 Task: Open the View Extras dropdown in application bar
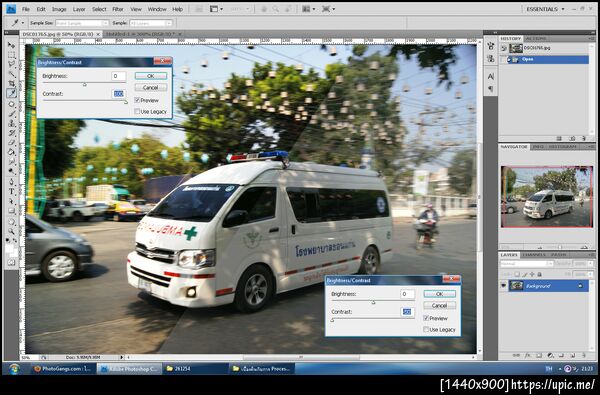(x=216, y=9)
